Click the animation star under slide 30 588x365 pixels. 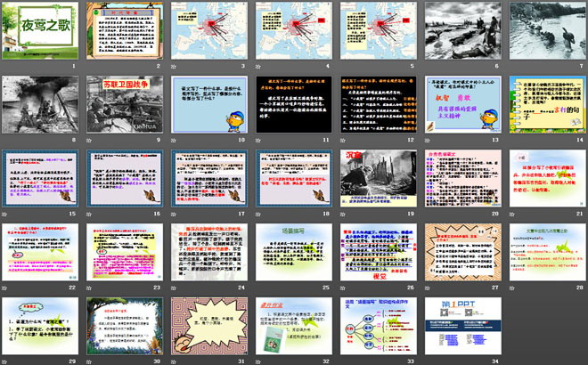[89, 362]
